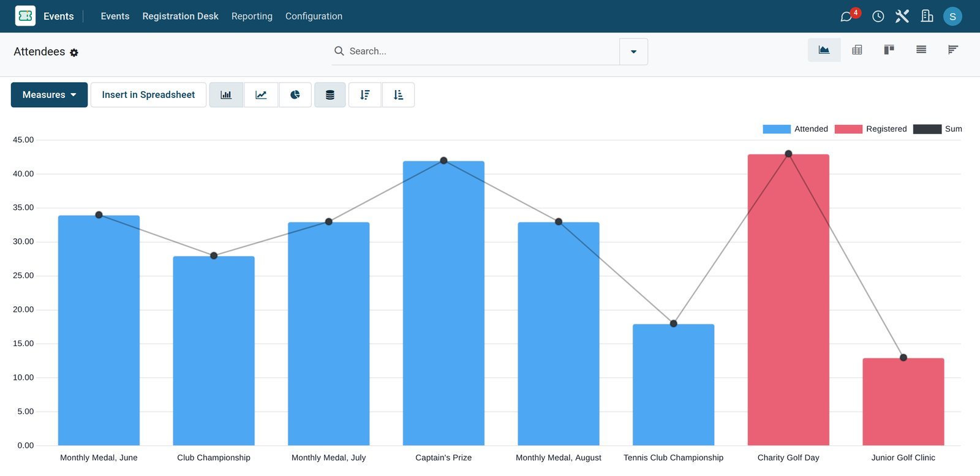Switch to kanban view
The width and height of the screenshot is (980, 476).
click(x=889, y=50)
